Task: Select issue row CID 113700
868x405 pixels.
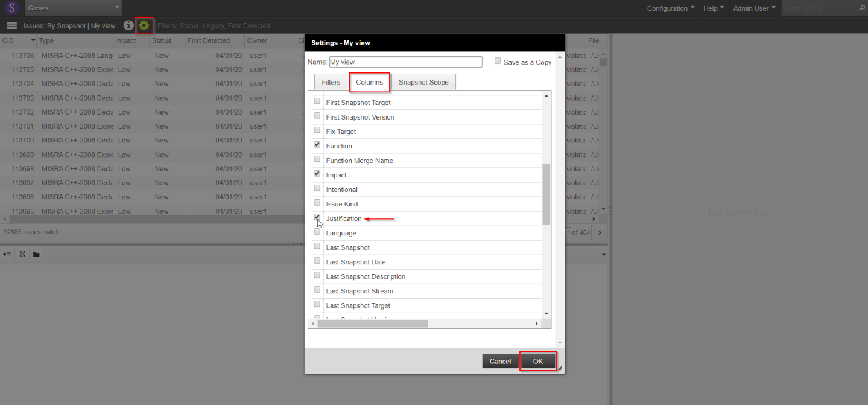Action: 151,140
